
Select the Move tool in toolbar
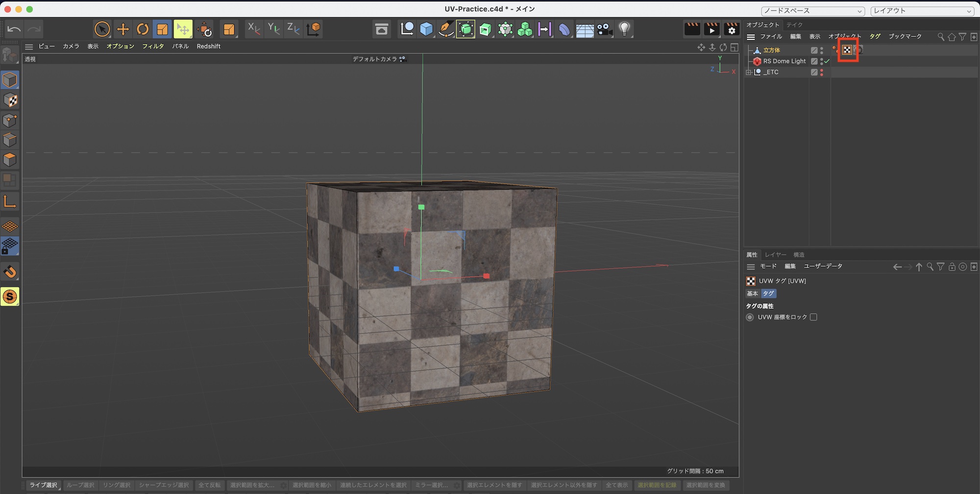coord(122,29)
